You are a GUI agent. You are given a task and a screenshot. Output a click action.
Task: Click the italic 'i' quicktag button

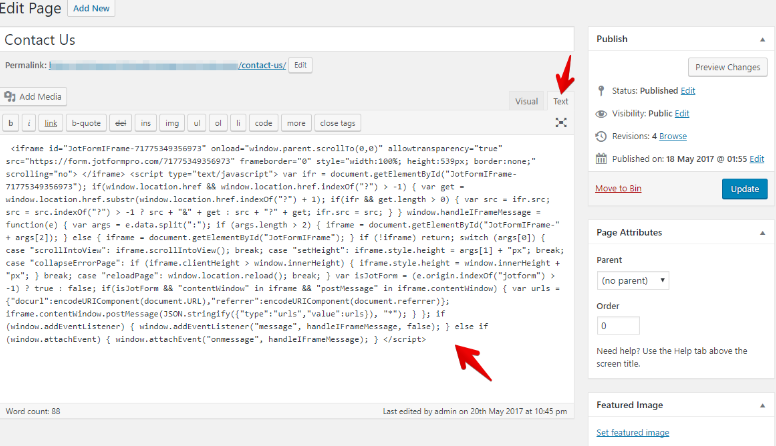coord(29,123)
